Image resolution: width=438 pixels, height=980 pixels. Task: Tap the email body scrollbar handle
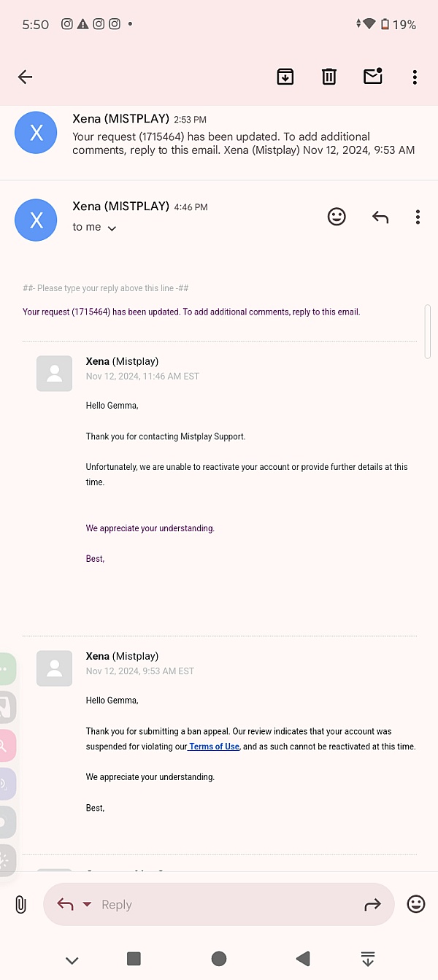click(x=428, y=331)
